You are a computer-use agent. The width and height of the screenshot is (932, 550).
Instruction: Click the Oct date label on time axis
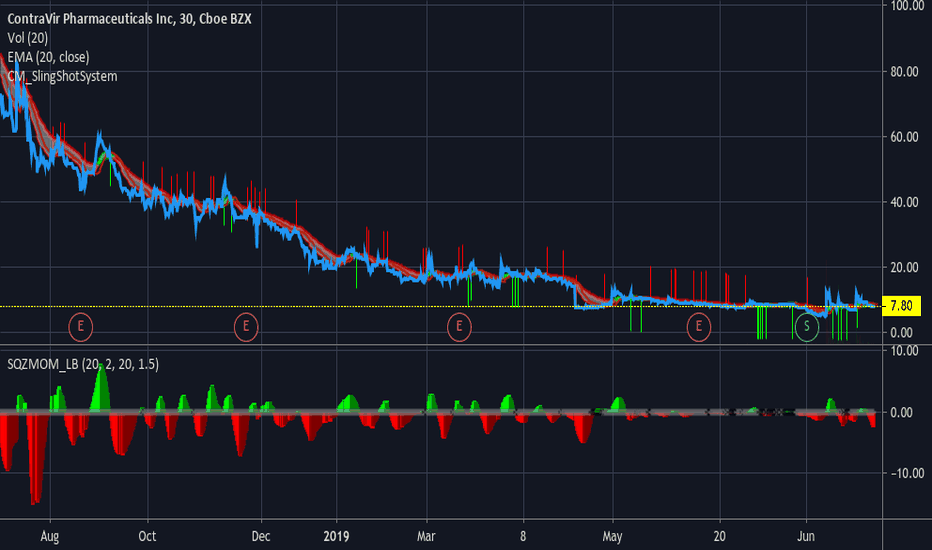[x=147, y=536]
